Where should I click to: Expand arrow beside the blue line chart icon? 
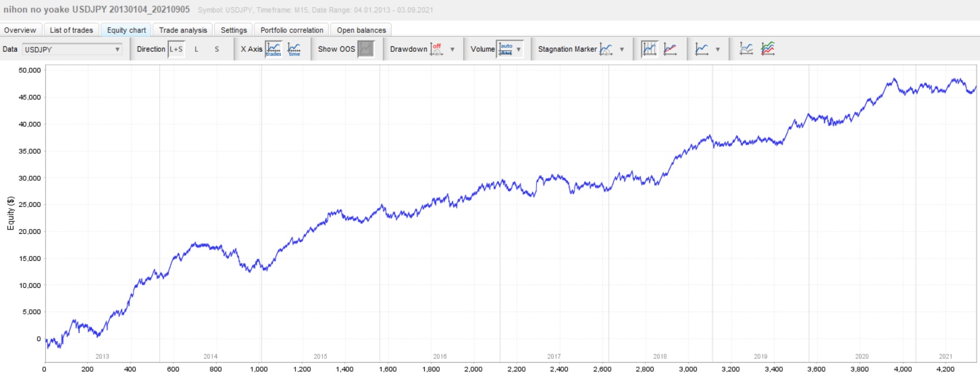point(717,49)
